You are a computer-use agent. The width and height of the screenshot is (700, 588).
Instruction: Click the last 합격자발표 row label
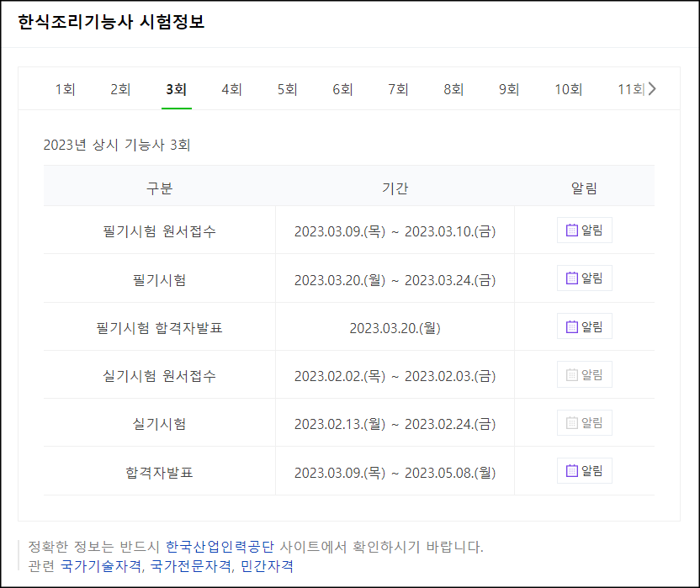[159, 473]
